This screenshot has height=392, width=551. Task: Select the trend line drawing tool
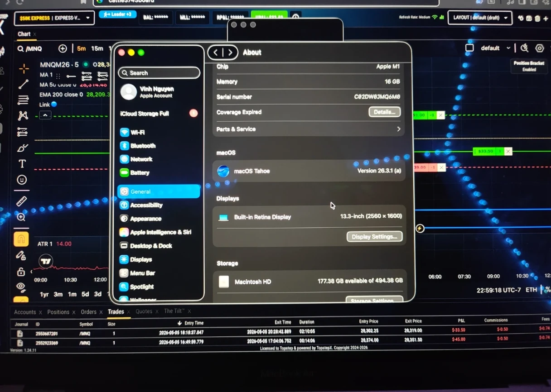(x=23, y=84)
